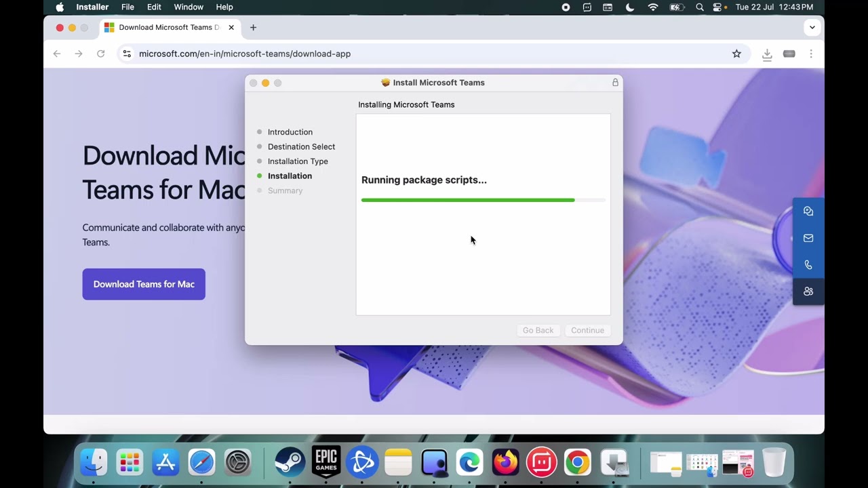Select the Installation Type installer step
This screenshot has width=868, height=488.
[298, 161]
